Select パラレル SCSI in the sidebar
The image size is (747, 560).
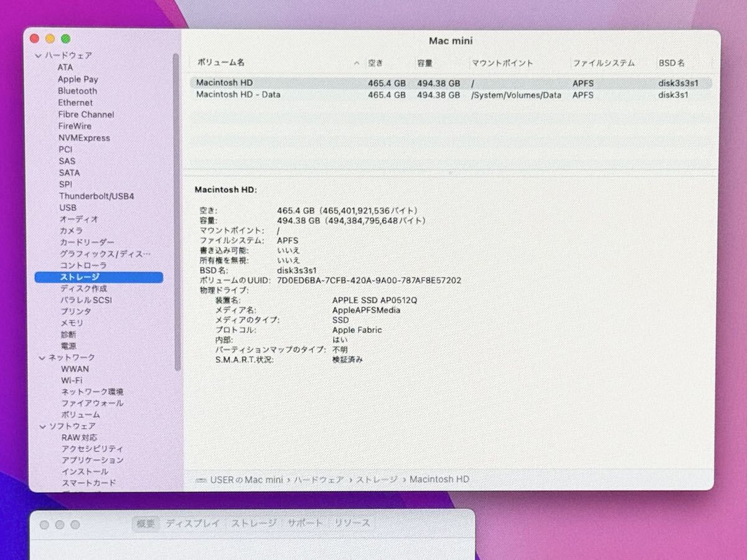pos(86,300)
